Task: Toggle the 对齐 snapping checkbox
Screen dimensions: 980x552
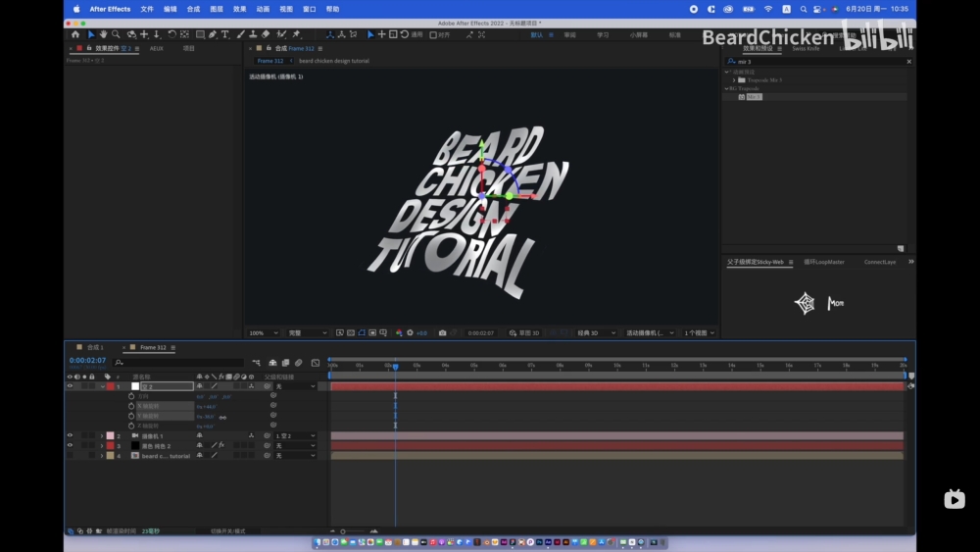Action: point(433,35)
